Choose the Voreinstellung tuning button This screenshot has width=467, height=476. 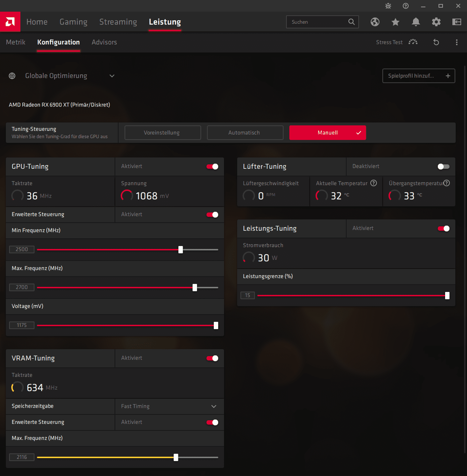[163, 133]
